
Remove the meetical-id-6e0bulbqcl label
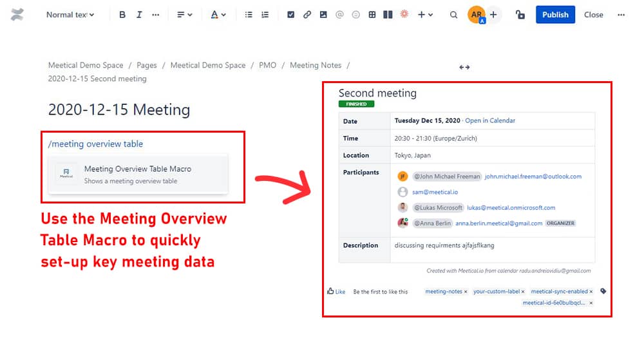pyautogui.click(x=591, y=303)
